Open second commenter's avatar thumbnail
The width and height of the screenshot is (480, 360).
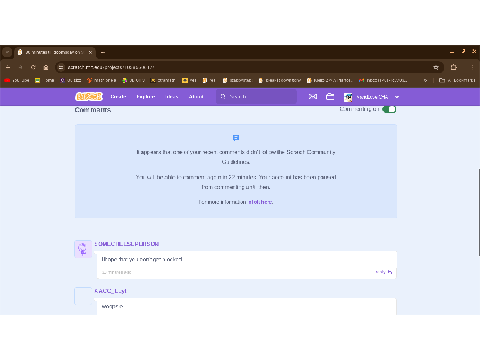tap(83, 296)
